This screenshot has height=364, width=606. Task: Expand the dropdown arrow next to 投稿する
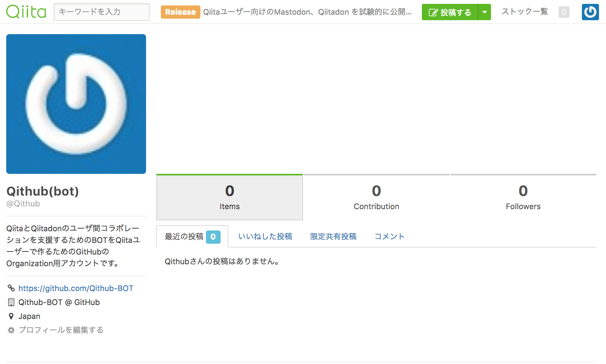[x=484, y=12]
